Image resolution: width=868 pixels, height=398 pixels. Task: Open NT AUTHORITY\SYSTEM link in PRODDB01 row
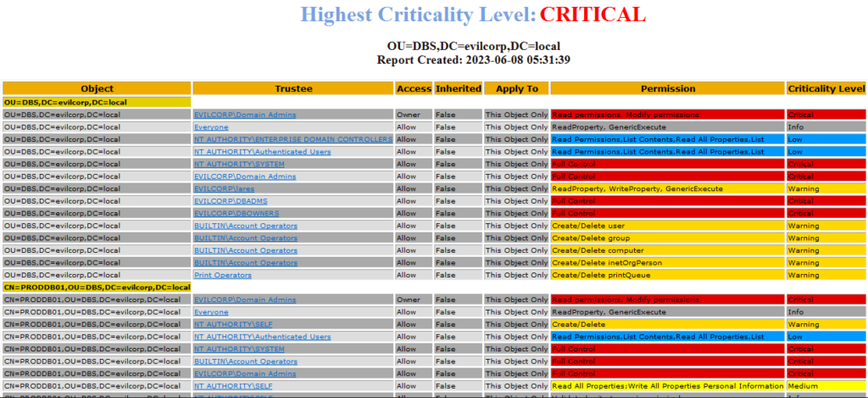click(x=239, y=350)
